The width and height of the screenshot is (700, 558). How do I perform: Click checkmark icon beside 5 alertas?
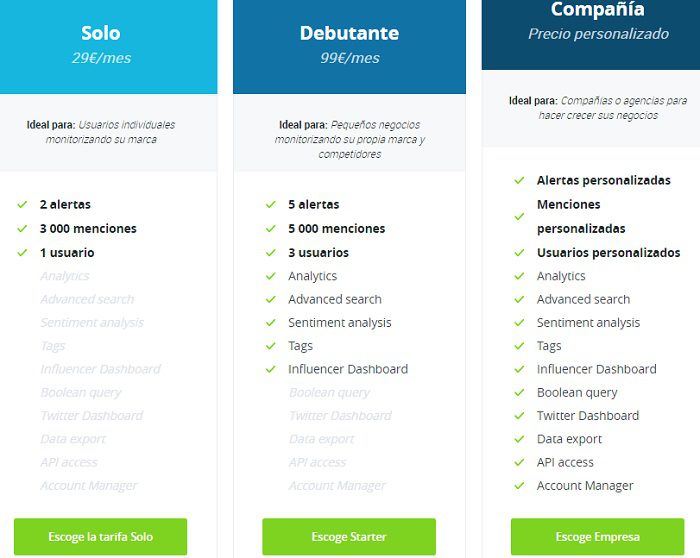click(x=270, y=205)
